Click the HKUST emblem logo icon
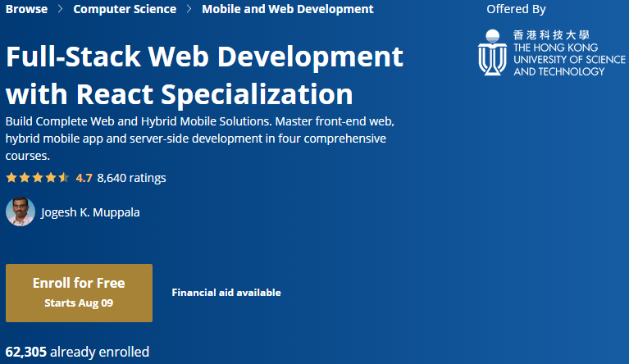The width and height of the screenshot is (629, 364). 492,53
